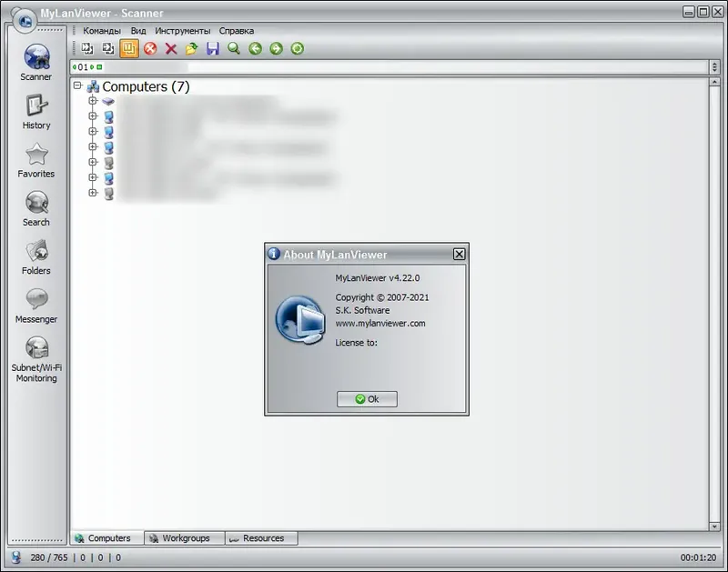Open saved results via the folder icon
This screenshot has height=572, width=728.
point(191,48)
